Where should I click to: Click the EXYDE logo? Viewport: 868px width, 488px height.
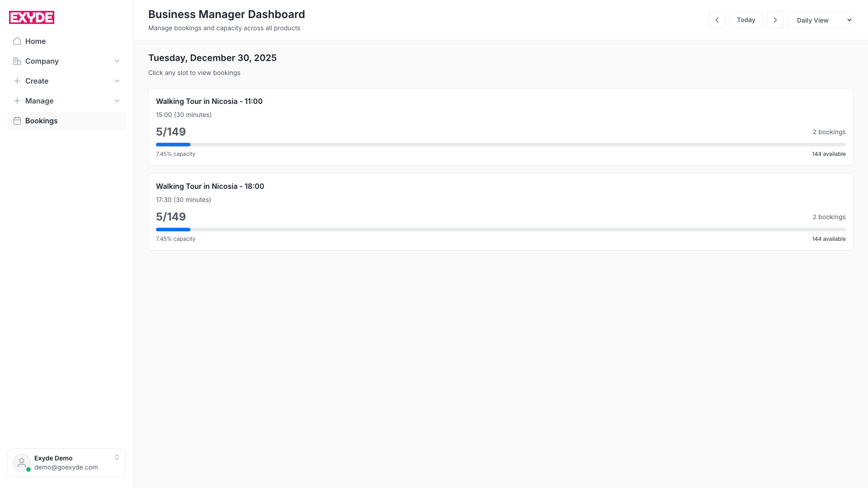coord(31,17)
